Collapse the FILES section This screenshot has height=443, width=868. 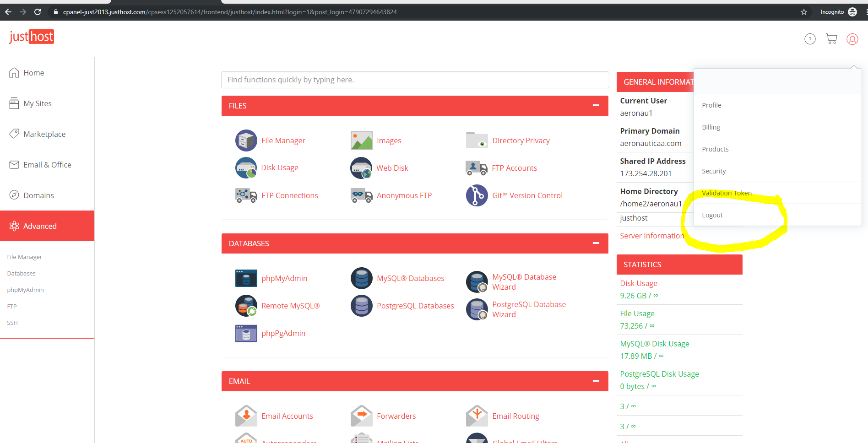coord(596,106)
